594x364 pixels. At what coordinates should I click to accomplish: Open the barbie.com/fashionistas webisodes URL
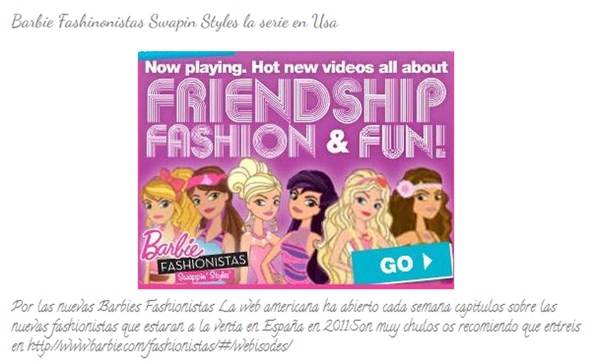pos(160,345)
